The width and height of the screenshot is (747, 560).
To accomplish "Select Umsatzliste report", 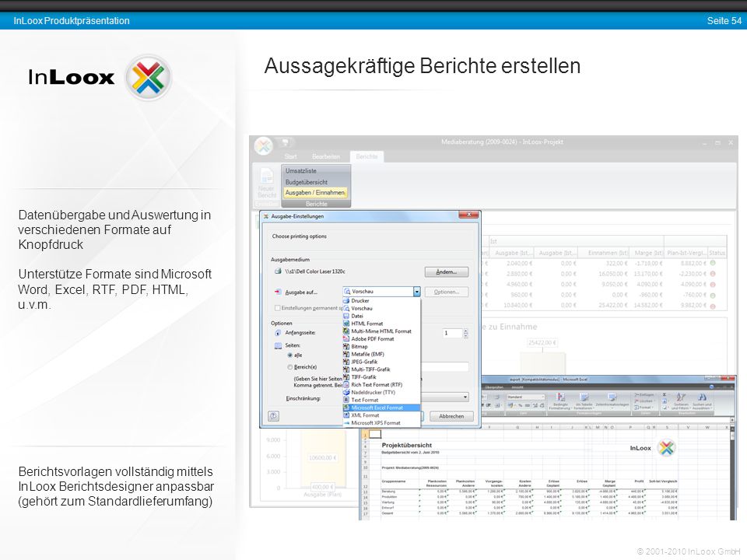I will pyautogui.click(x=301, y=170).
